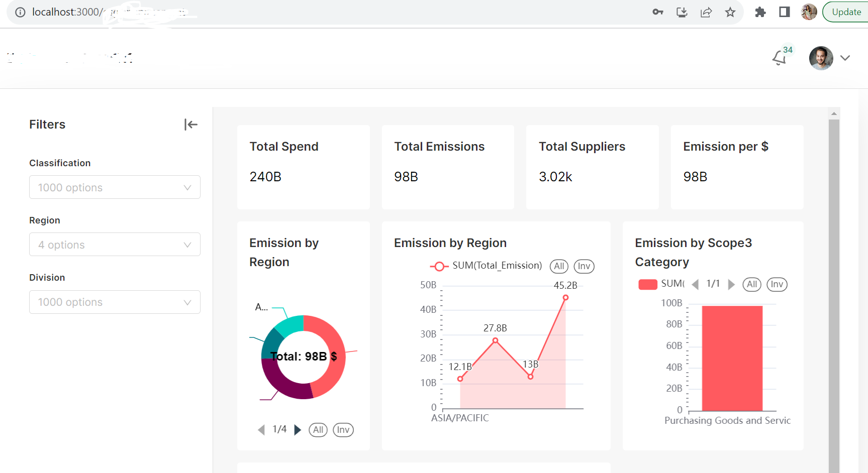
Task: Click the share icon in the browser toolbar
Action: point(706,12)
